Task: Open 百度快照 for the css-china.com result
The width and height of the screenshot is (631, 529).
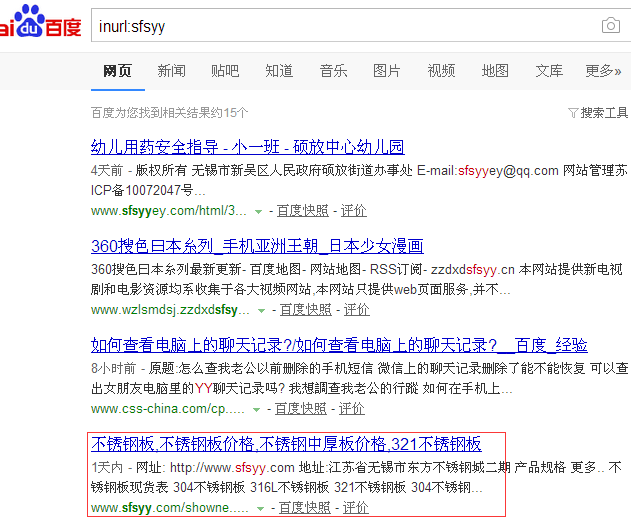Action: coord(301,409)
